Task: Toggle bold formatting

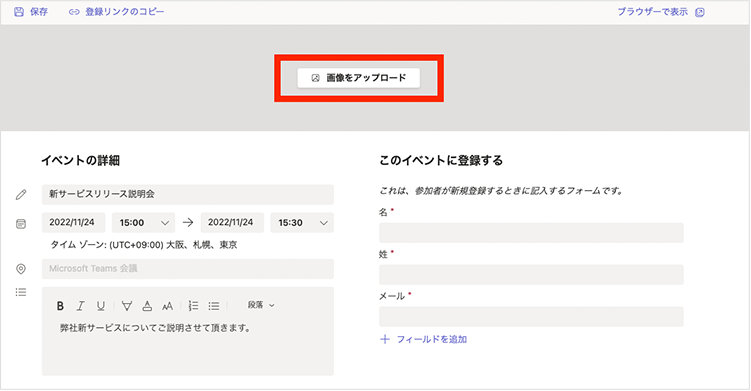Action: pos(60,306)
